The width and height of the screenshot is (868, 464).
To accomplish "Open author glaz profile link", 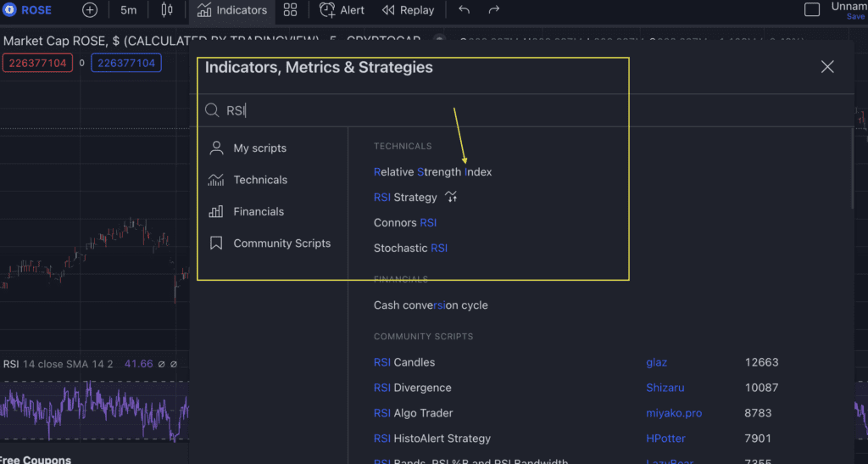I will coord(656,363).
